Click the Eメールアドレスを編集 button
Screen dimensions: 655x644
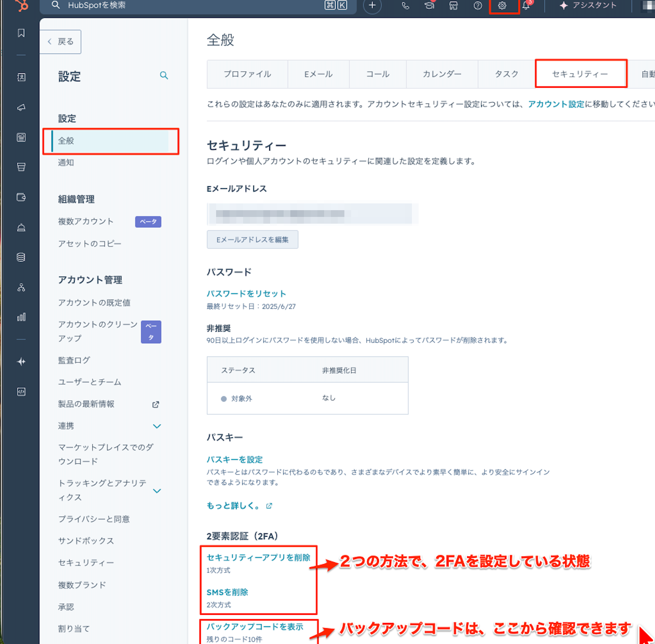252,239
